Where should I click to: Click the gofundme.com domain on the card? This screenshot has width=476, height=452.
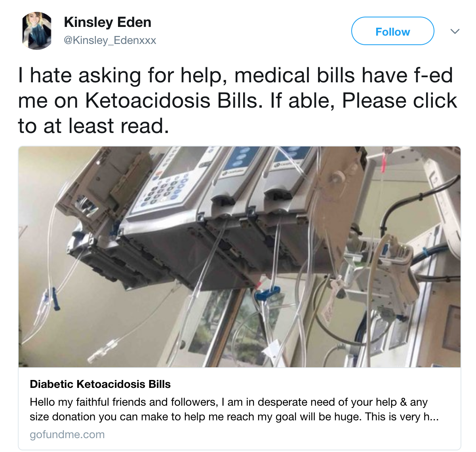tap(67, 434)
